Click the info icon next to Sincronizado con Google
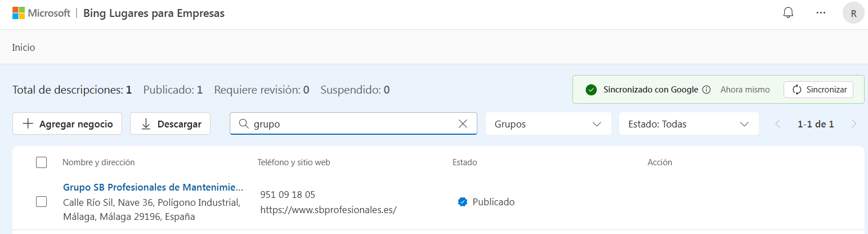The width and height of the screenshot is (868, 234). (706, 90)
